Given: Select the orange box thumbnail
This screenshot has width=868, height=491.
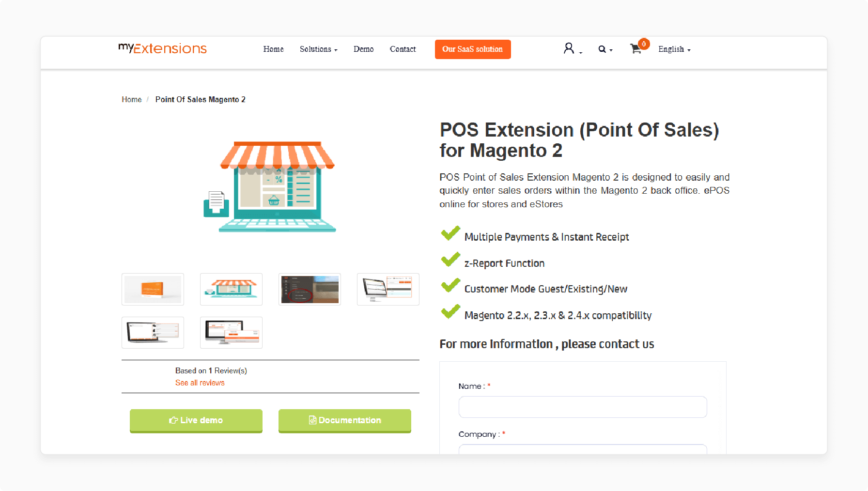Looking at the screenshot, I should coord(153,289).
